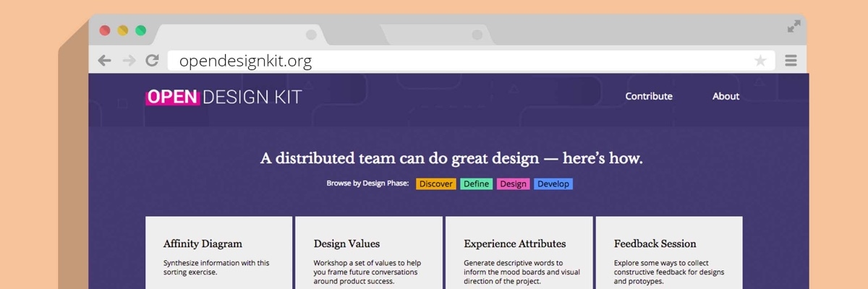
Task: Click the Open Design Kit logo
Action: tap(224, 97)
